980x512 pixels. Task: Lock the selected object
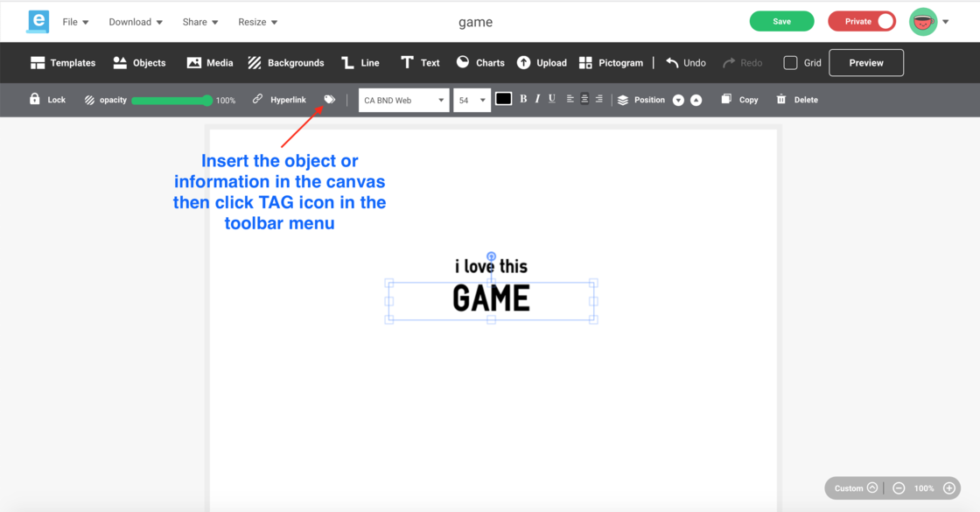coord(47,100)
